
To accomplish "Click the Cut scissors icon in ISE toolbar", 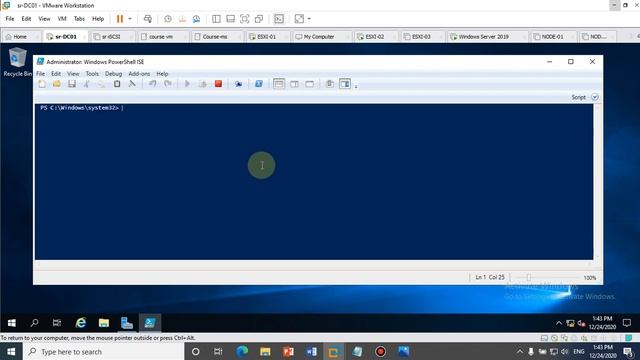I will (87, 84).
